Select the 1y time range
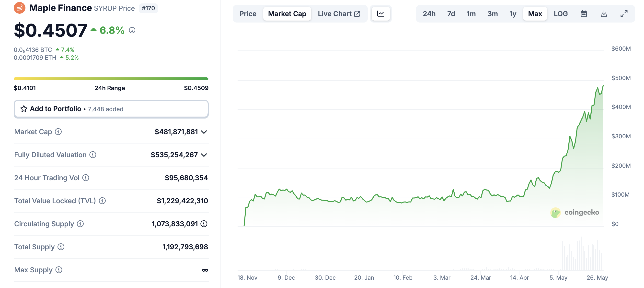Viewport: 644px width, 288px height. (513, 13)
